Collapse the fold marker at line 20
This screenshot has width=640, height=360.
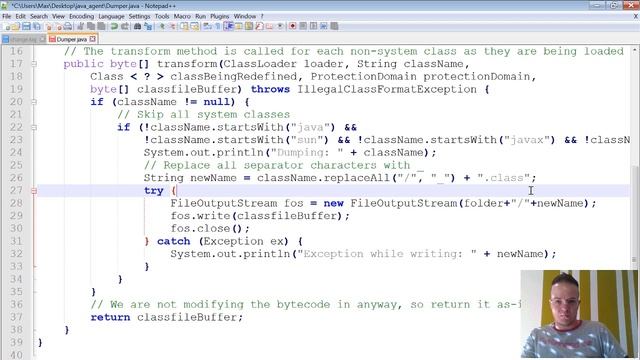click(34, 102)
